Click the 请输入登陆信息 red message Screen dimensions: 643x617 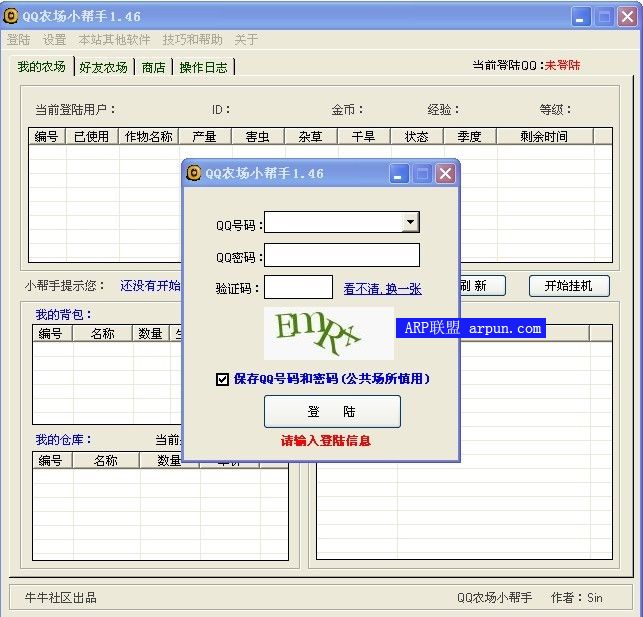326,441
